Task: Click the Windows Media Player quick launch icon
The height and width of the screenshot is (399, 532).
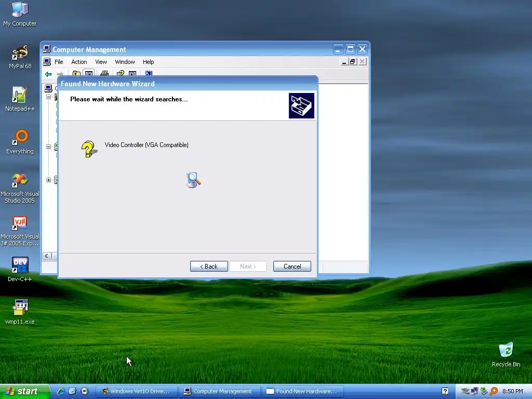Action: coord(85,391)
